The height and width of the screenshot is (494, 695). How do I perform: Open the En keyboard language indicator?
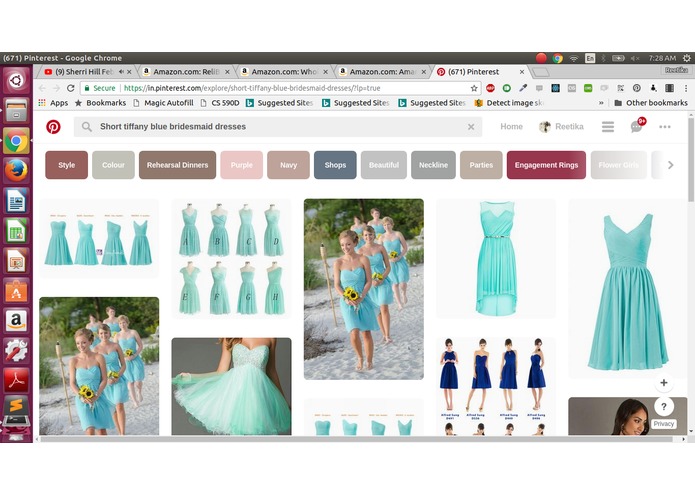tap(590, 58)
